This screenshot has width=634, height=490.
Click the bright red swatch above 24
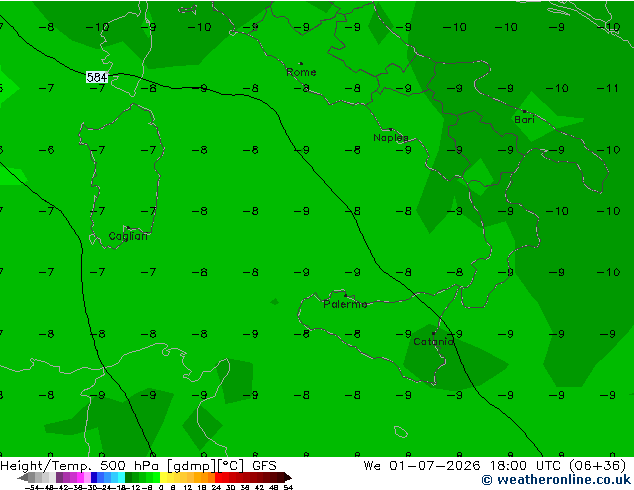[218, 477]
